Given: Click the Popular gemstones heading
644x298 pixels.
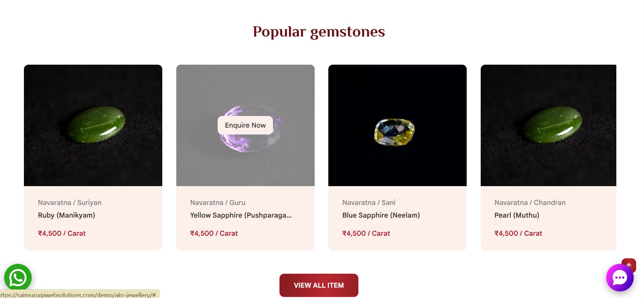Looking at the screenshot, I should pyautogui.click(x=319, y=32).
